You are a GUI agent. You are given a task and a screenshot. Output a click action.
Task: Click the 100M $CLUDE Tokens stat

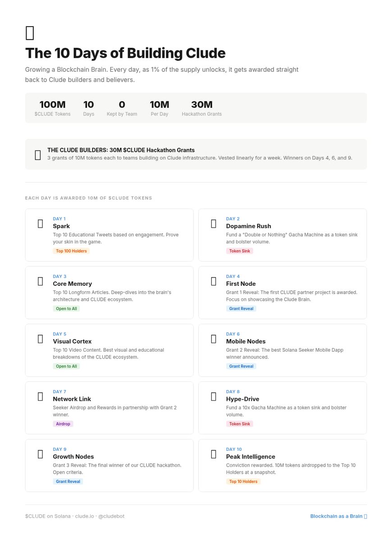(52, 108)
